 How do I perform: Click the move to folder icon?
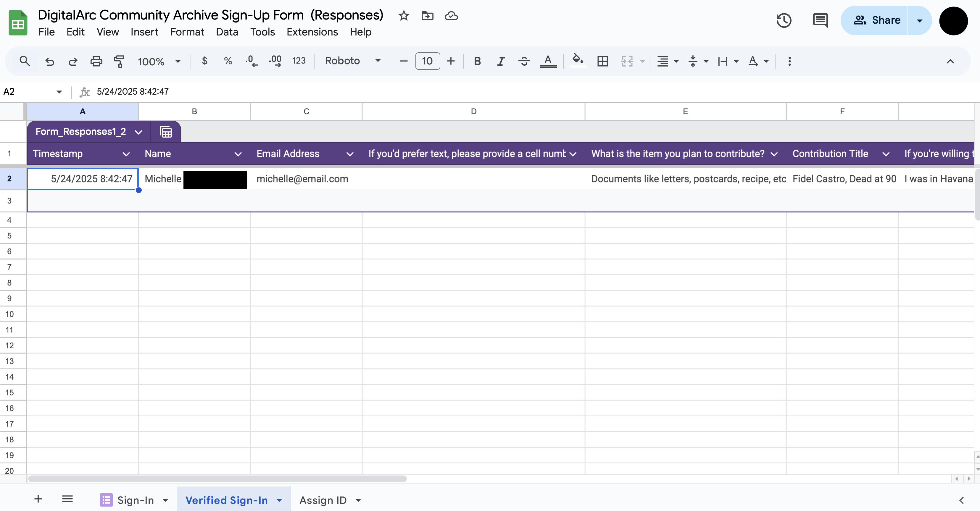pos(427,16)
